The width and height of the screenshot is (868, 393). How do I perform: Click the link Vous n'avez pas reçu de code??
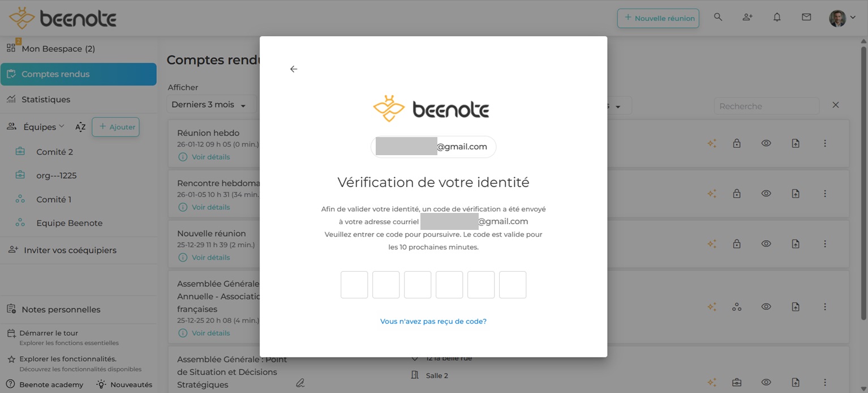pyautogui.click(x=433, y=321)
